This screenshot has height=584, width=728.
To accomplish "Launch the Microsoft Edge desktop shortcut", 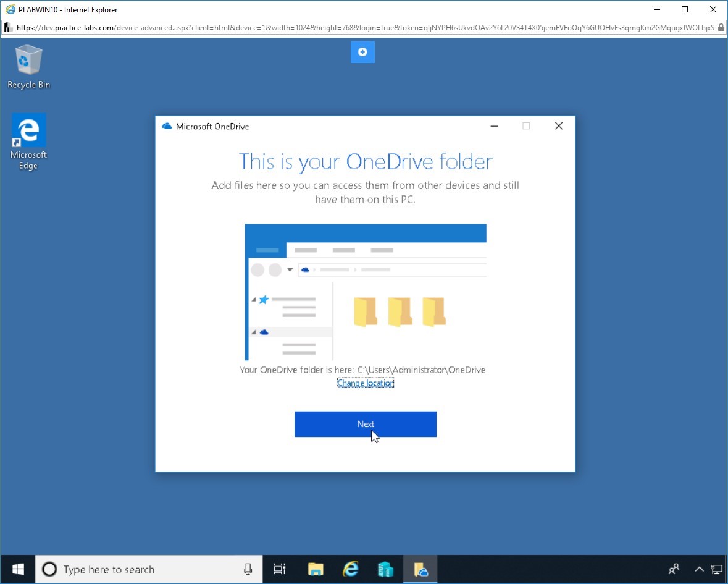I will (x=28, y=142).
